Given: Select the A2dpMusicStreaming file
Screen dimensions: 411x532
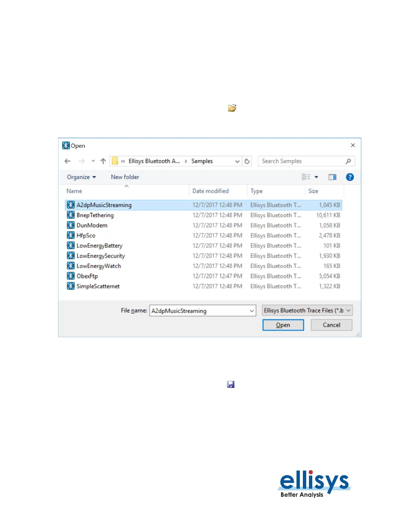Looking at the screenshot, I should point(203,205).
